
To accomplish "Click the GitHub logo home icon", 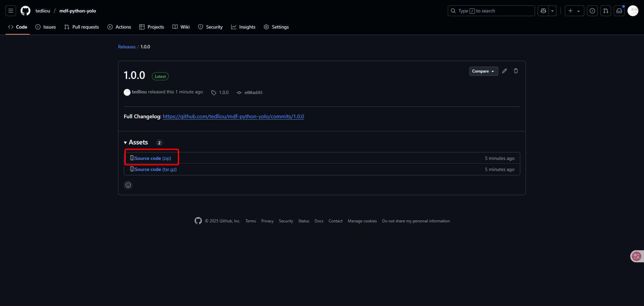I will click(x=25, y=11).
